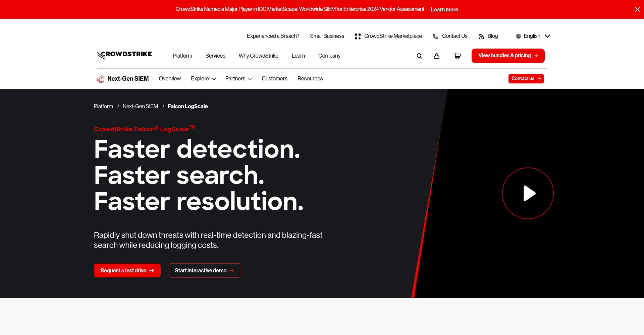Click the user account icon
Screen dimensions: 644x335
coord(437,56)
